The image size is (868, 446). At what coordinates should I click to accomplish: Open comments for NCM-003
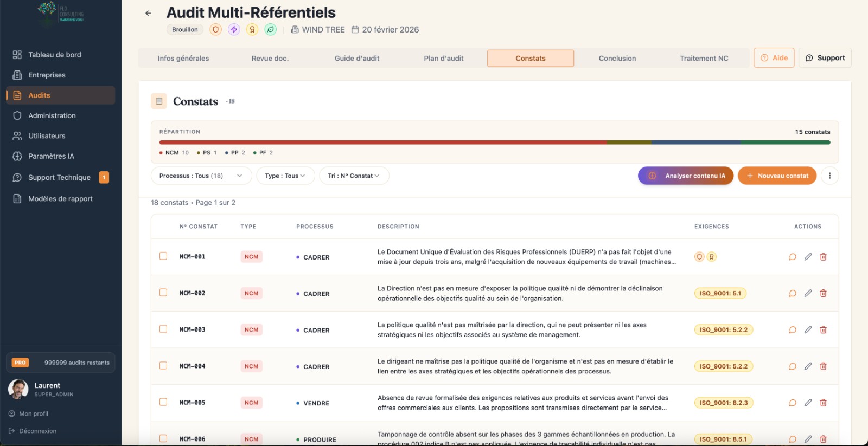[x=793, y=329]
